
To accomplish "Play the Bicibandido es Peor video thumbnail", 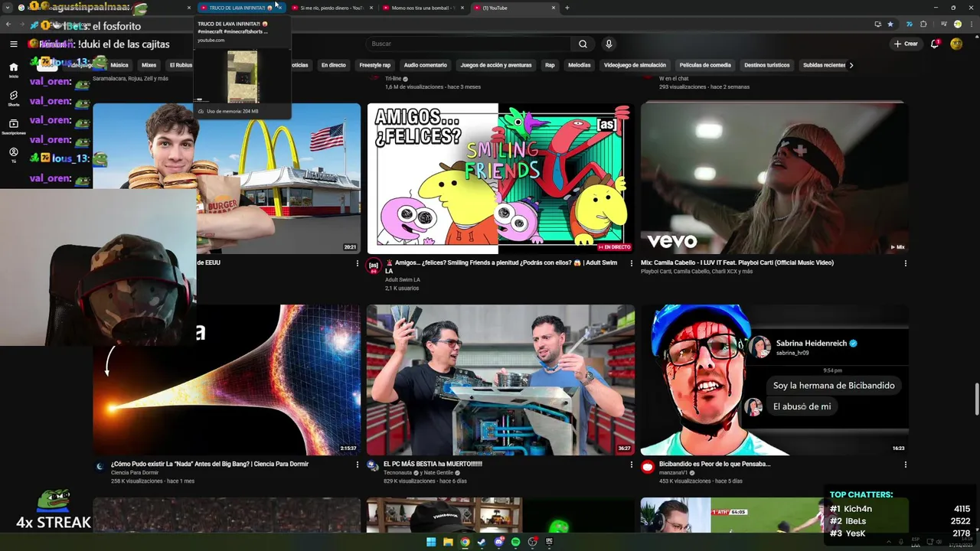I will point(774,380).
